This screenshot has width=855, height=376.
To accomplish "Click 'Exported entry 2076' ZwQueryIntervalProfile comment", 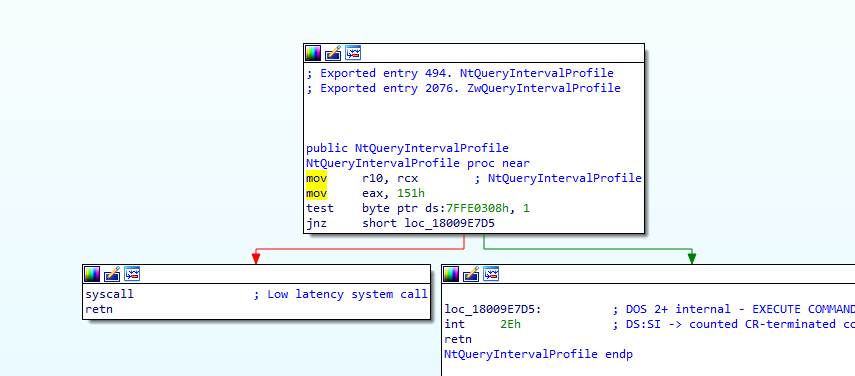I will tap(463, 88).
